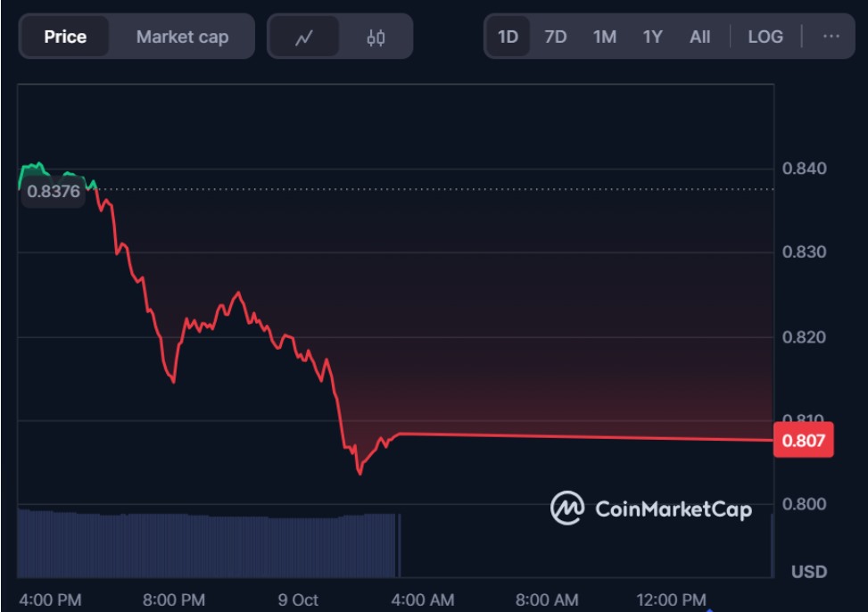
Task: Click the CoinMarketCap logo watermark
Action: pyautogui.click(x=651, y=509)
